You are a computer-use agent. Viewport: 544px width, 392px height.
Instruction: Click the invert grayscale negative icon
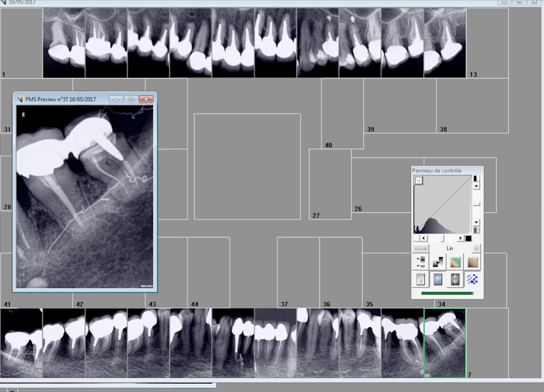click(438, 262)
